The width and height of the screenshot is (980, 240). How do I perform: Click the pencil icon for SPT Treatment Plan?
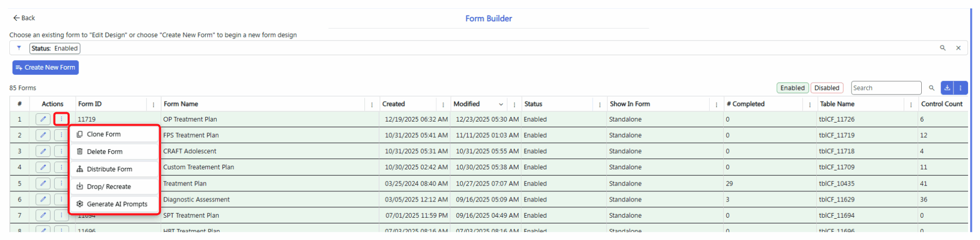[x=43, y=215]
